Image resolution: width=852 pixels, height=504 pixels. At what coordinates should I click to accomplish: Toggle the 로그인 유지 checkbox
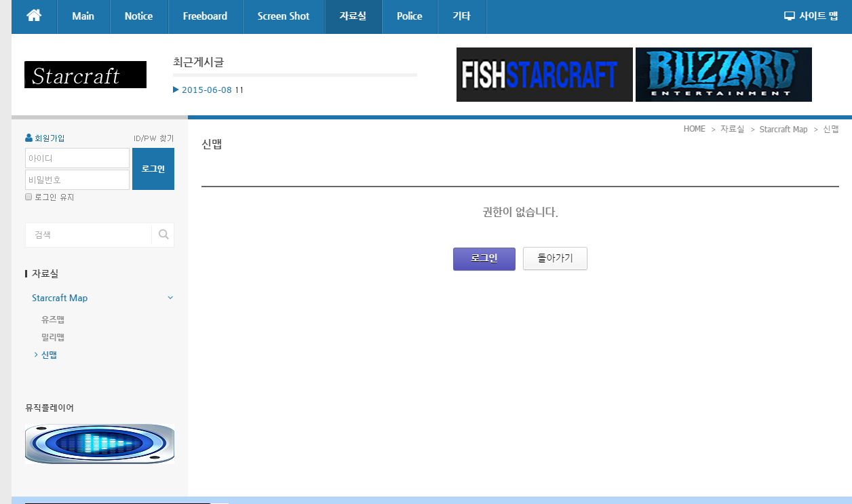point(28,197)
